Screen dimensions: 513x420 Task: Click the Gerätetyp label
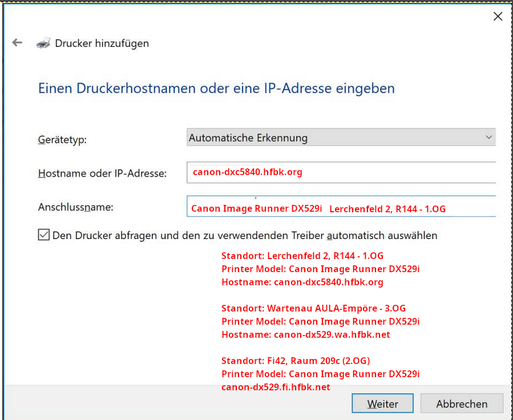point(62,140)
